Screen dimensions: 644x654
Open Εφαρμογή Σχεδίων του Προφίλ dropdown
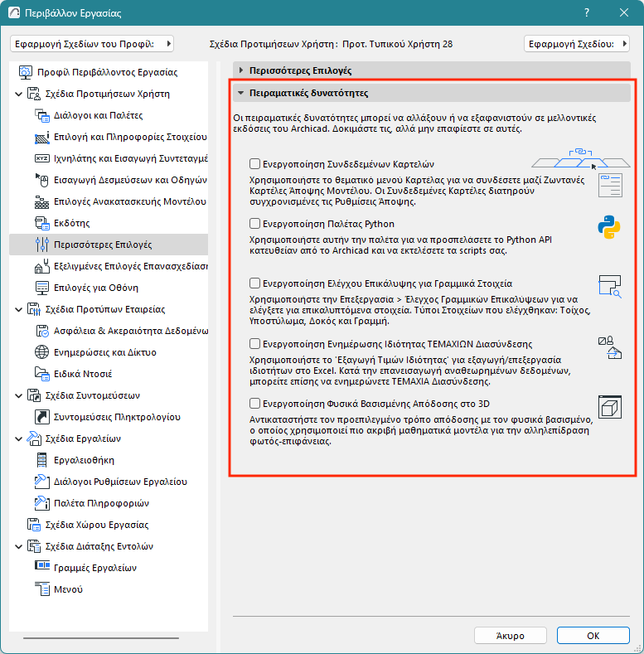(92, 44)
